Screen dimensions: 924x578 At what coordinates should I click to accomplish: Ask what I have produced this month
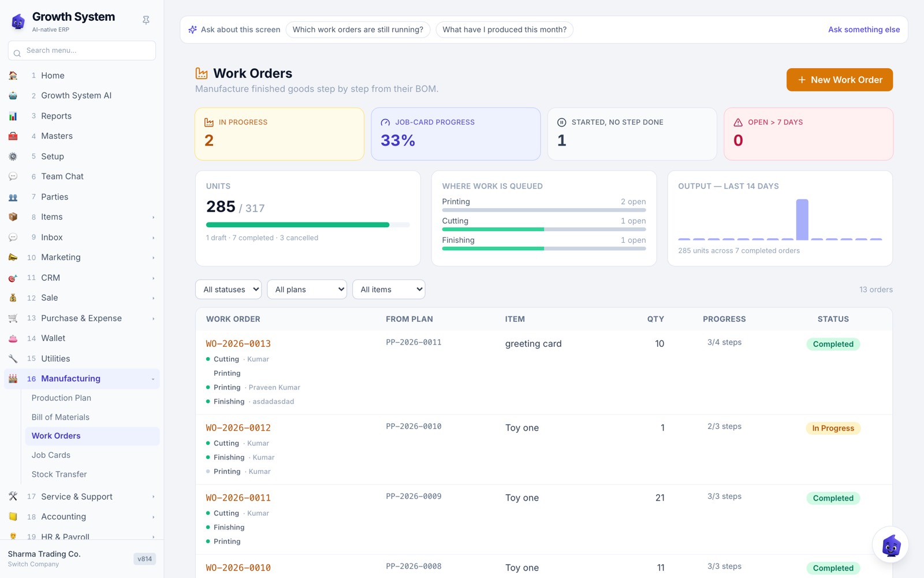point(505,29)
